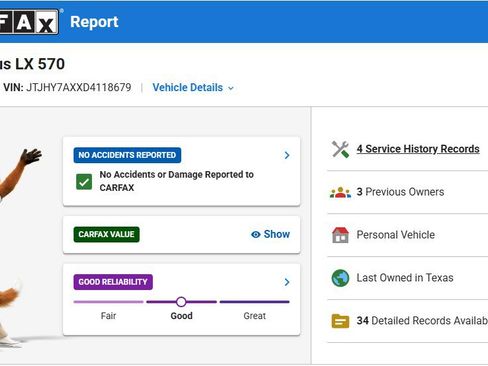Click the globe Last Owned icon
Viewport: 488px width, 366px height.
(x=340, y=278)
